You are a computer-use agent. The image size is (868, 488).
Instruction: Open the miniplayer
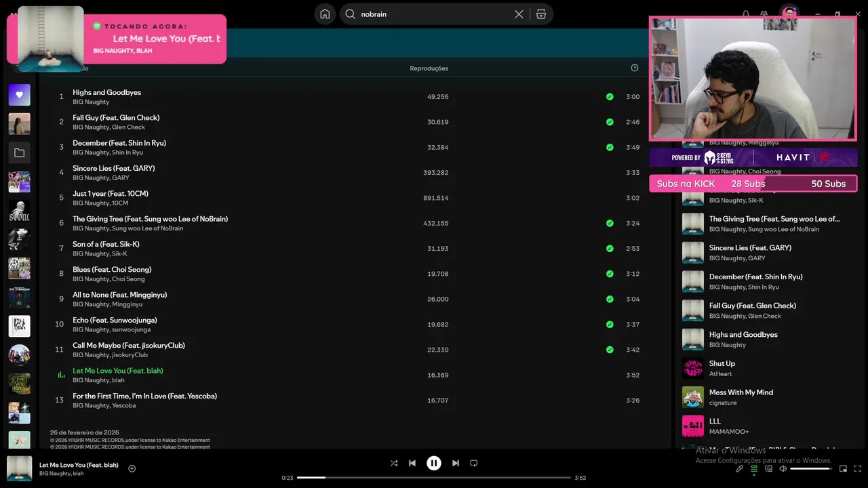pyautogui.click(x=844, y=468)
